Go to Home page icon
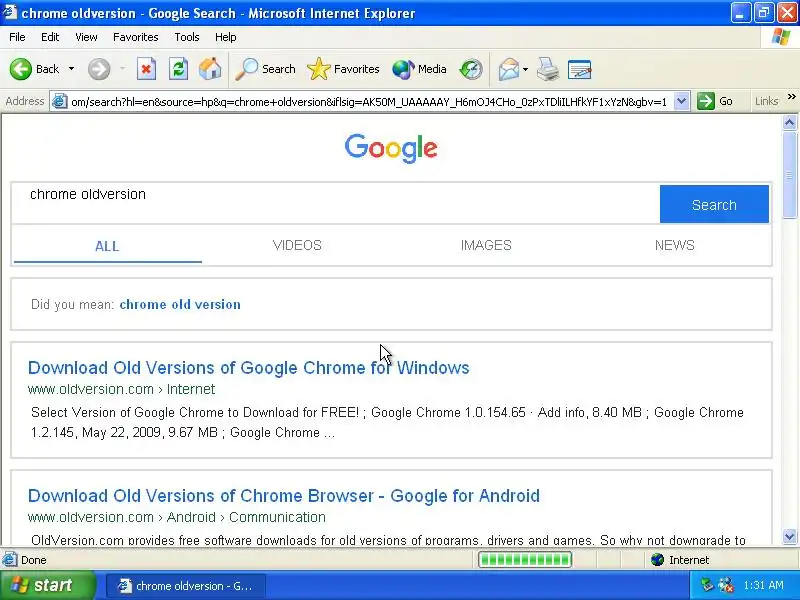The width and height of the screenshot is (800, 600). click(x=210, y=69)
